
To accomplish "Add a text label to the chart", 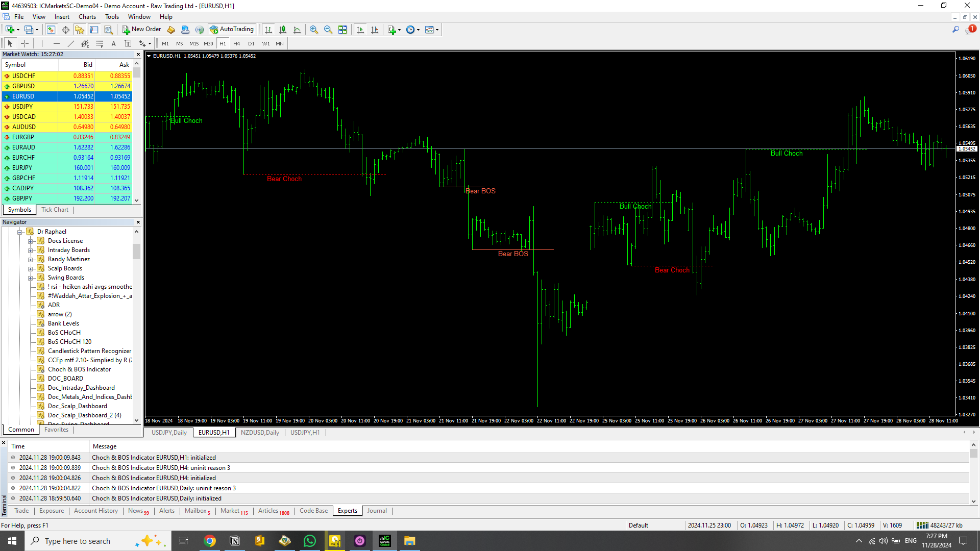I will pyautogui.click(x=113, y=43).
